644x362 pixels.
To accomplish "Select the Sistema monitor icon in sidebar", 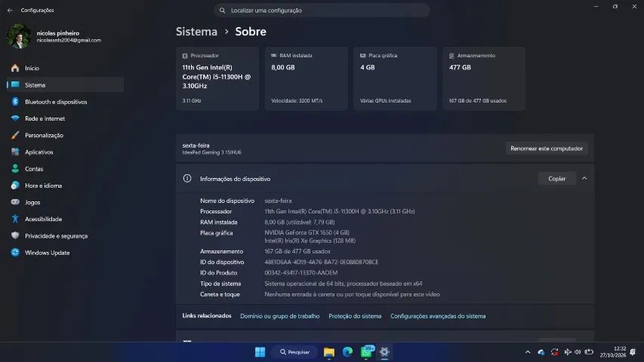I will click(15, 85).
